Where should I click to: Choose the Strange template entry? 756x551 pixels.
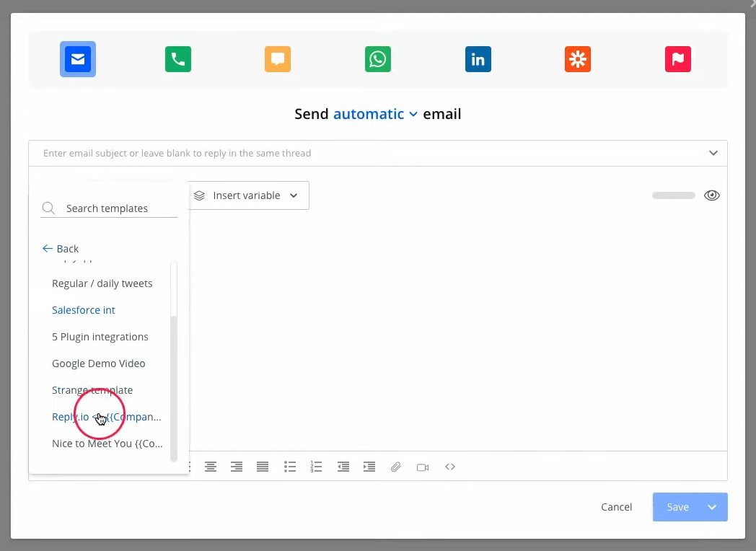(x=92, y=390)
